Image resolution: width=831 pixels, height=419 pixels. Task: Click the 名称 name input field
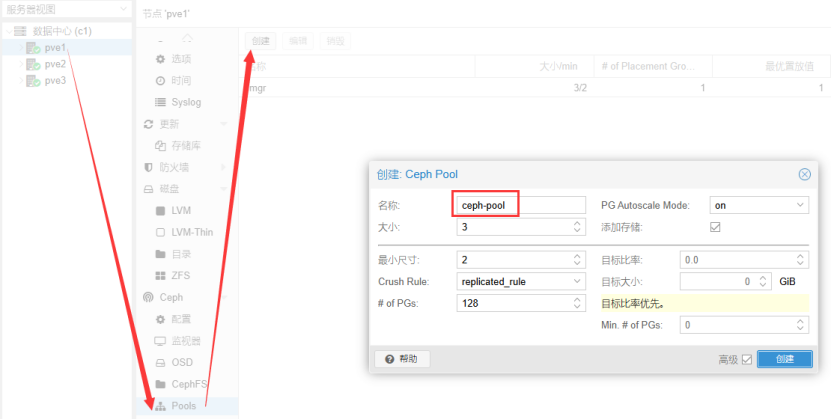(x=520, y=205)
